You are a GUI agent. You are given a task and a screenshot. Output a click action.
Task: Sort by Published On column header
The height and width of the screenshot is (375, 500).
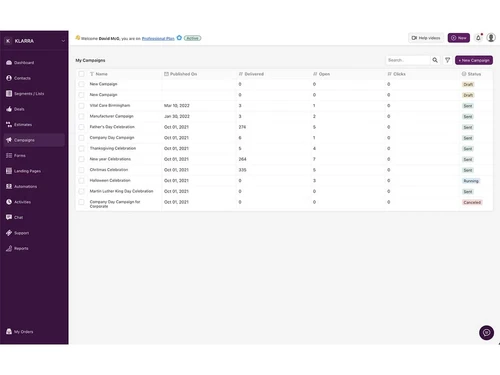pos(180,74)
